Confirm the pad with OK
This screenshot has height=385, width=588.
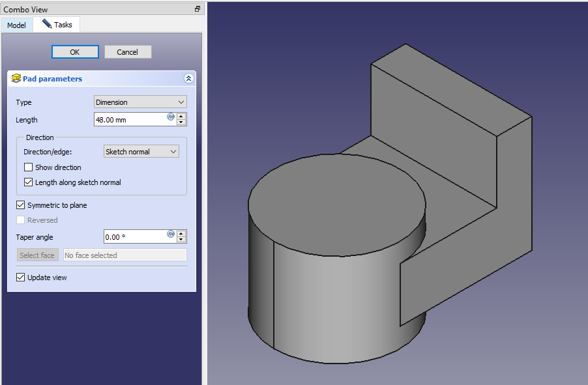pyautogui.click(x=75, y=52)
